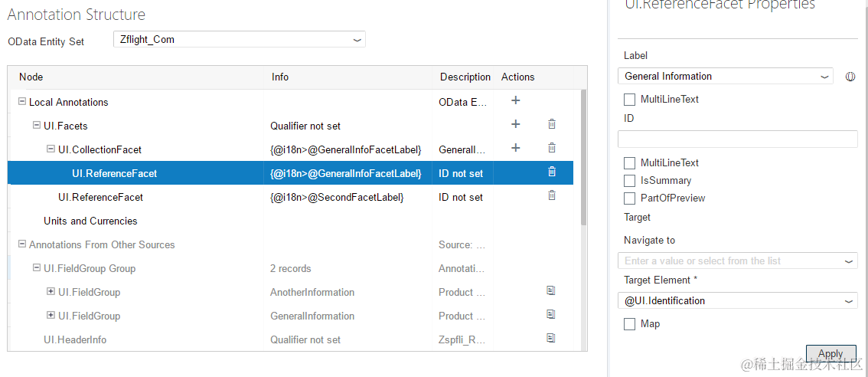The width and height of the screenshot is (868, 377).
Task: Expand the GeneralInformation UI.FieldGroup
Action: click(x=51, y=316)
